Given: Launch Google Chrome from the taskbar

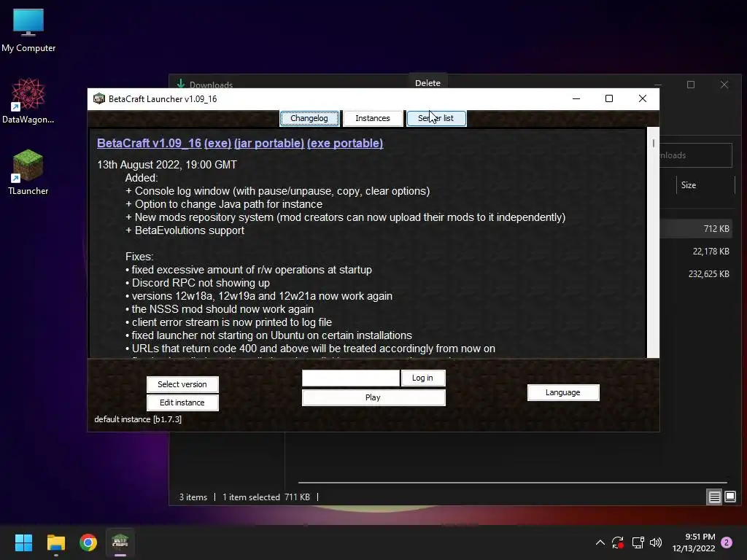Looking at the screenshot, I should point(88,542).
